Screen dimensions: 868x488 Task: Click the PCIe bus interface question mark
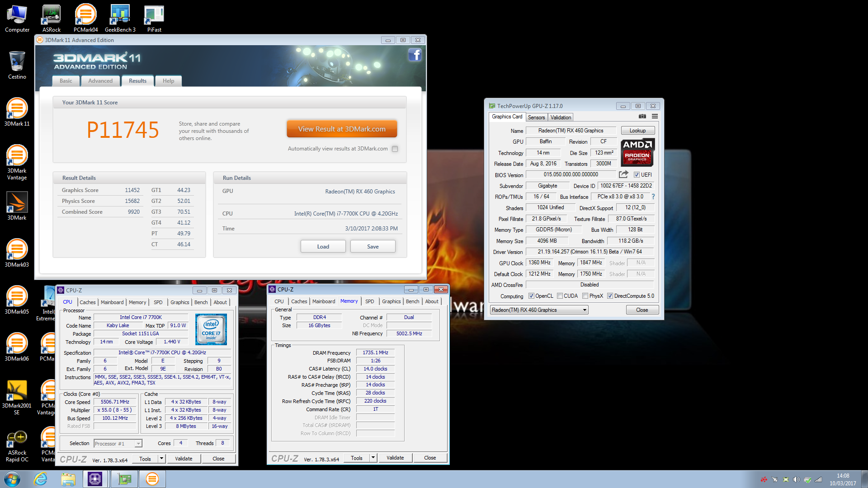(x=653, y=197)
